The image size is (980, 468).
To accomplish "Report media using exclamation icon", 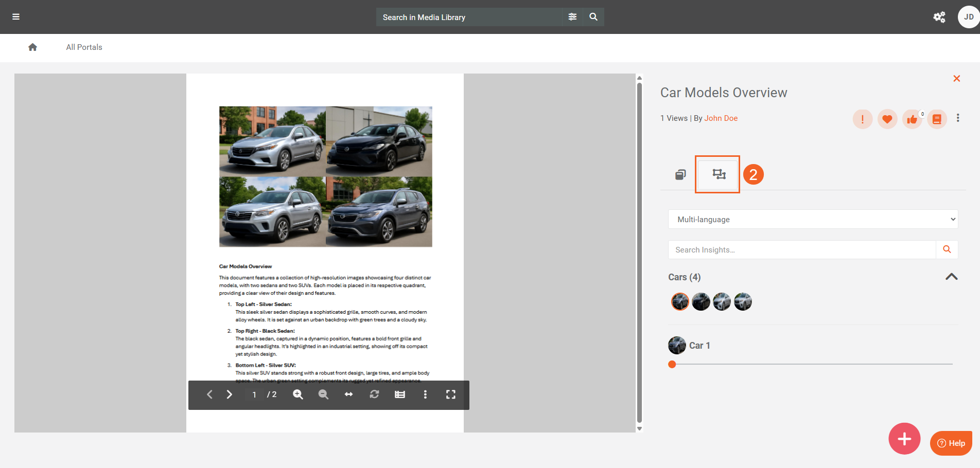I will pyautogui.click(x=862, y=119).
